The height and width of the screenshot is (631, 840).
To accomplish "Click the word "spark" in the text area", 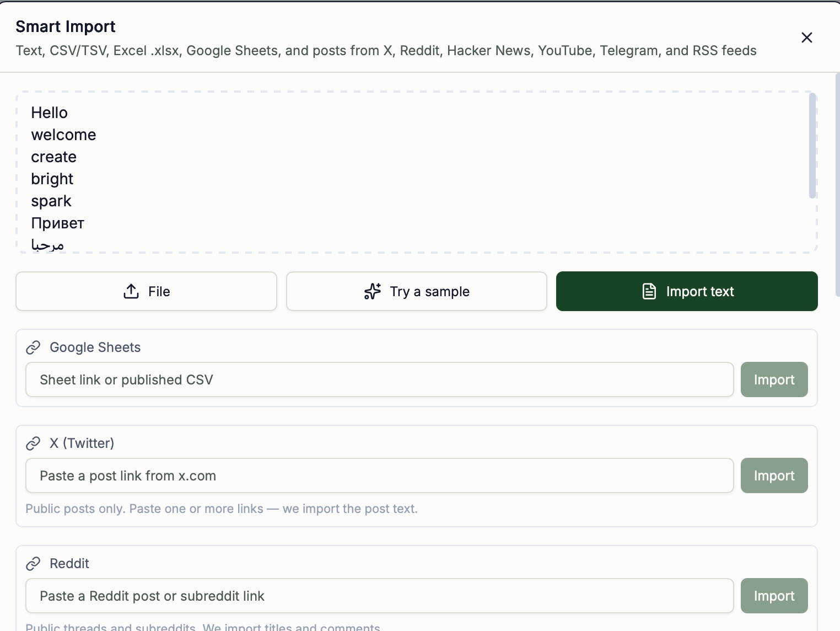I will point(51,201).
